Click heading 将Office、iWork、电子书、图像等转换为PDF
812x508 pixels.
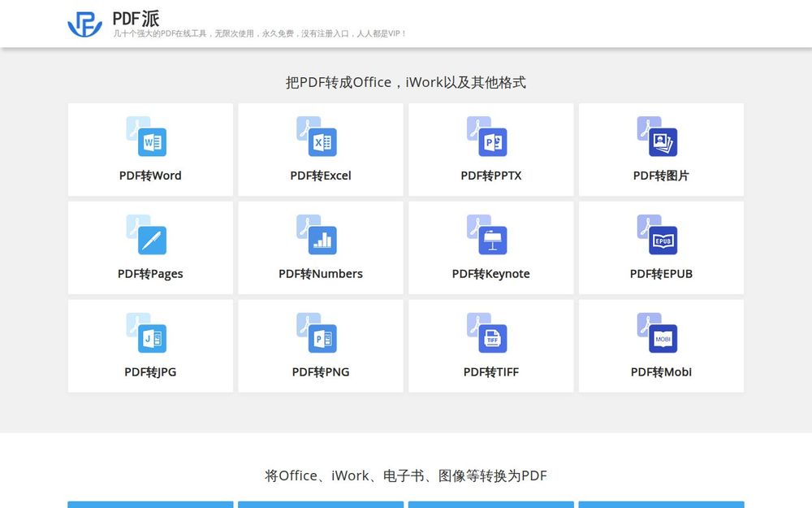tap(406, 475)
